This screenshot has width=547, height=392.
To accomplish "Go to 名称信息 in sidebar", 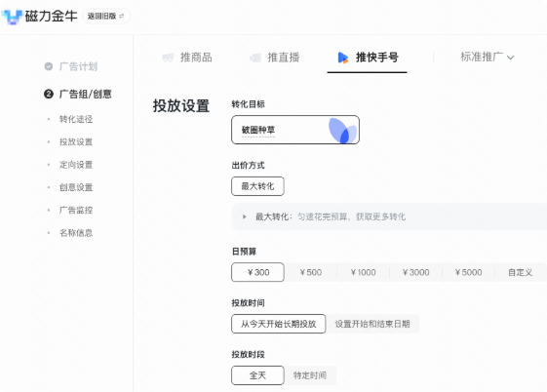I will pyautogui.click(x=76, y=233).
